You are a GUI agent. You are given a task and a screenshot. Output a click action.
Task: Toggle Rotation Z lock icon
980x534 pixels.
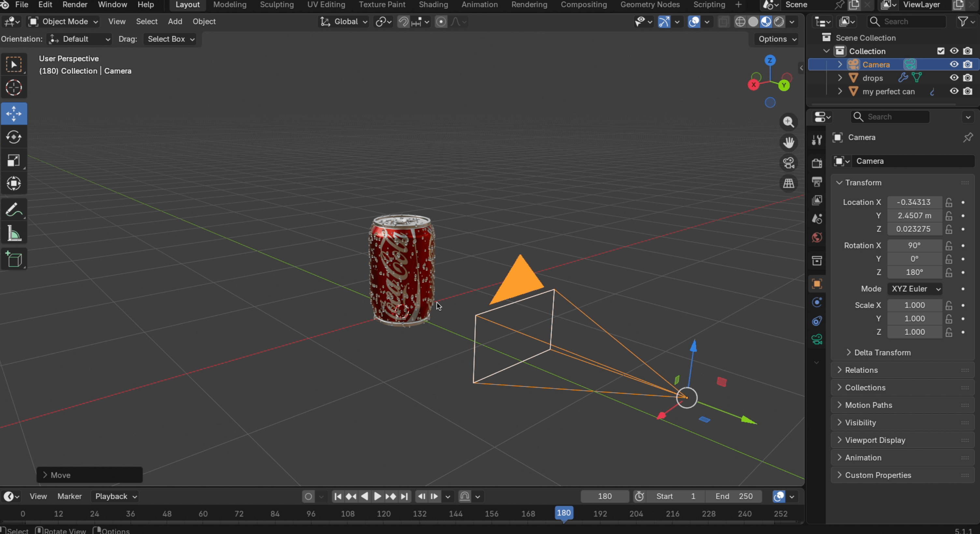[949, 273]
